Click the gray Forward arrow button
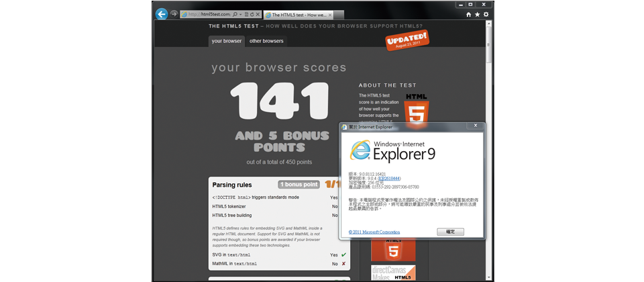The height and width of the screenshot is (282, 644). click(174, 14)
